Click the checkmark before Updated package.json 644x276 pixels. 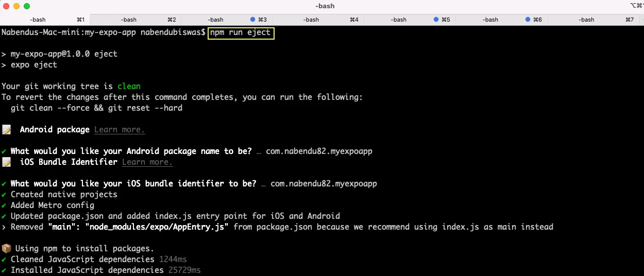click(4, 216)
